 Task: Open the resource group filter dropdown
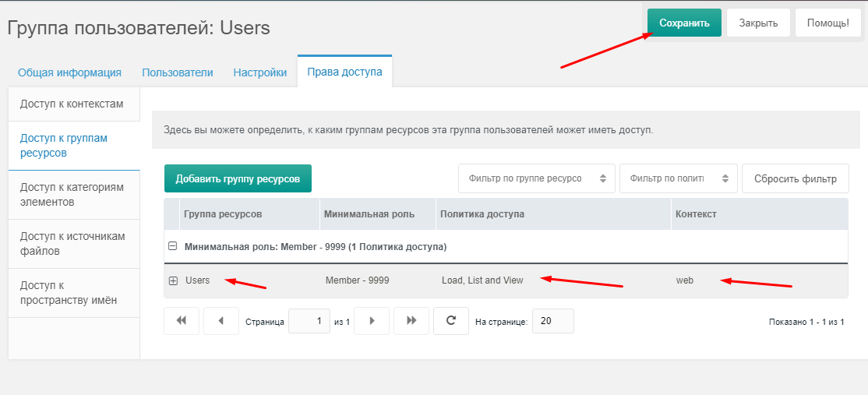tap(536, 178)
